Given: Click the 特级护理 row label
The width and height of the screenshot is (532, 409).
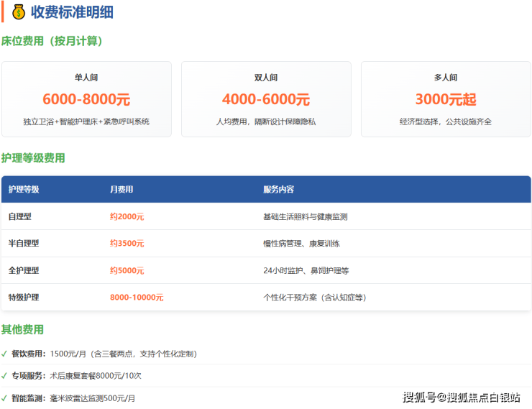Looking at the screenshot, I should click(x=24, y=298).
